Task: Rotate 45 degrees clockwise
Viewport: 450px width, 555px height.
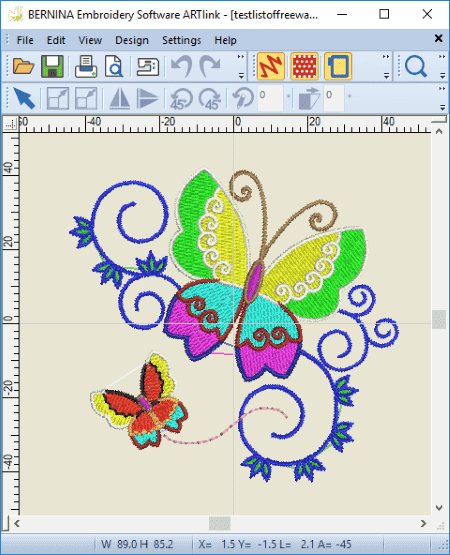Action: pyautogui.click(x=210, y=99)
